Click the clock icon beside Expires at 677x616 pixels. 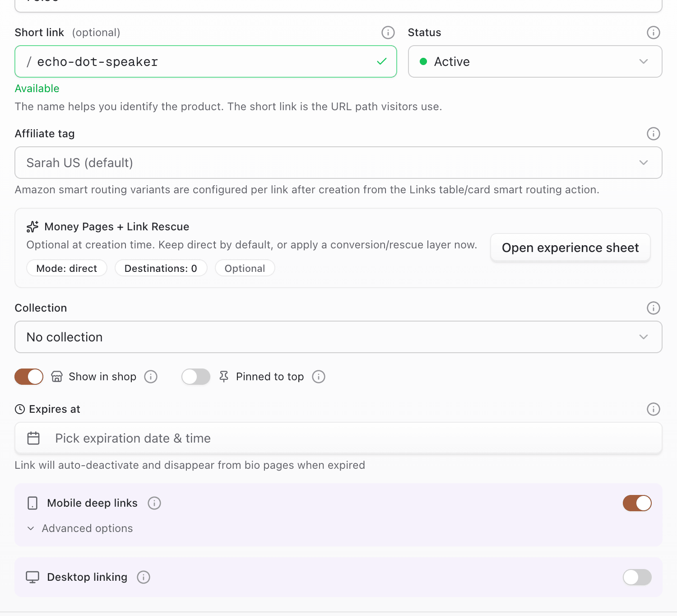20,409
